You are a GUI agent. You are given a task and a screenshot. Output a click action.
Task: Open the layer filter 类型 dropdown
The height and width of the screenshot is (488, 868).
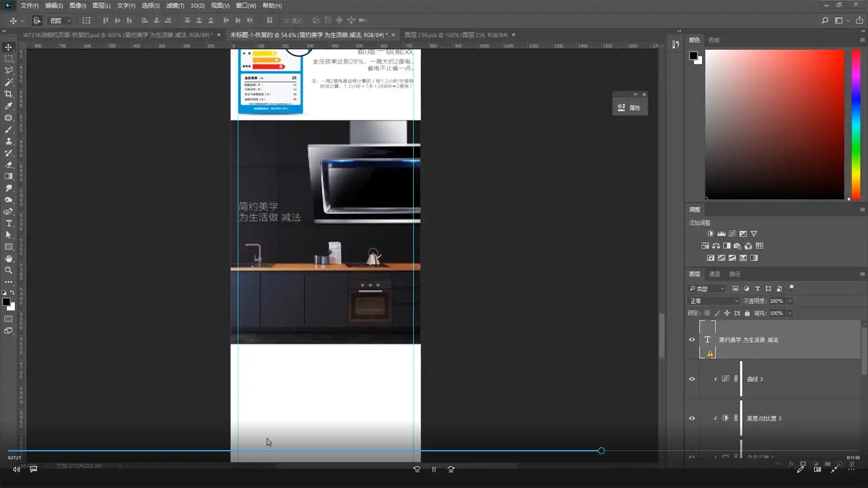pos(708,289)
